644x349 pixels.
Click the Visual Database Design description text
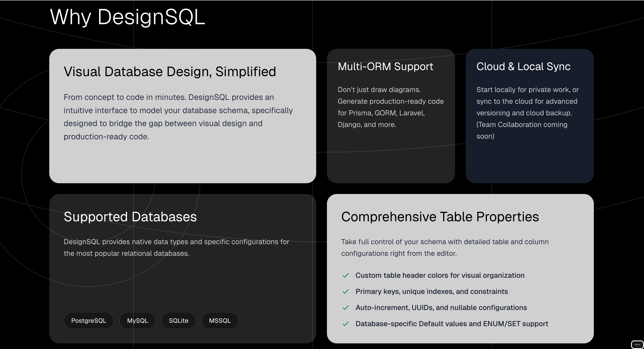pos(178,116)
